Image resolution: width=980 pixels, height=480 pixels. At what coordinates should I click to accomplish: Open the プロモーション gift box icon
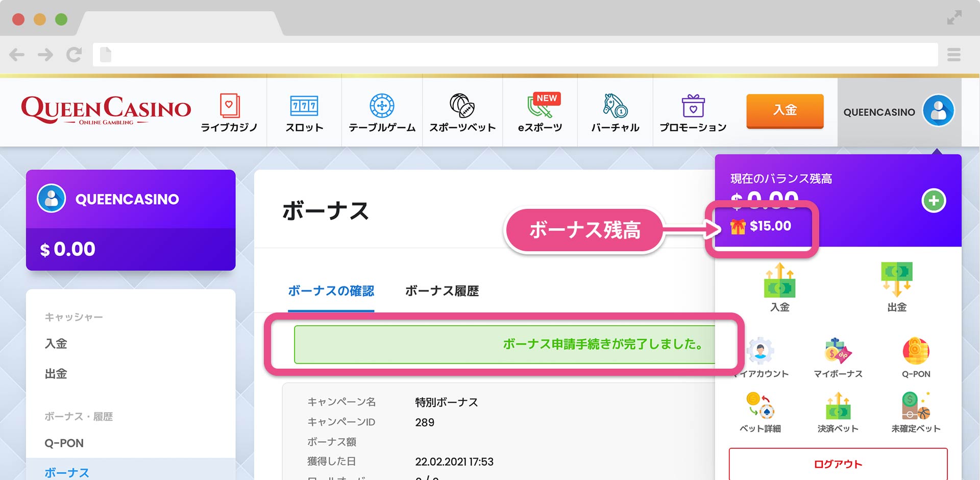pos(693,106)
